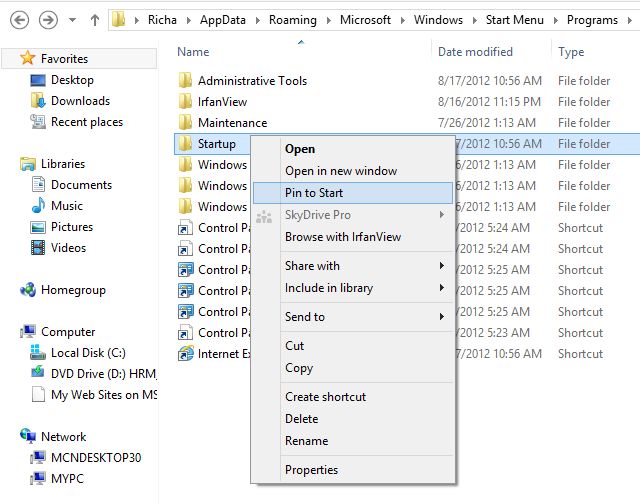Open the recent locations dropdown arrow
This screenshot has width=640, height=504.
(x=72, y=20)
